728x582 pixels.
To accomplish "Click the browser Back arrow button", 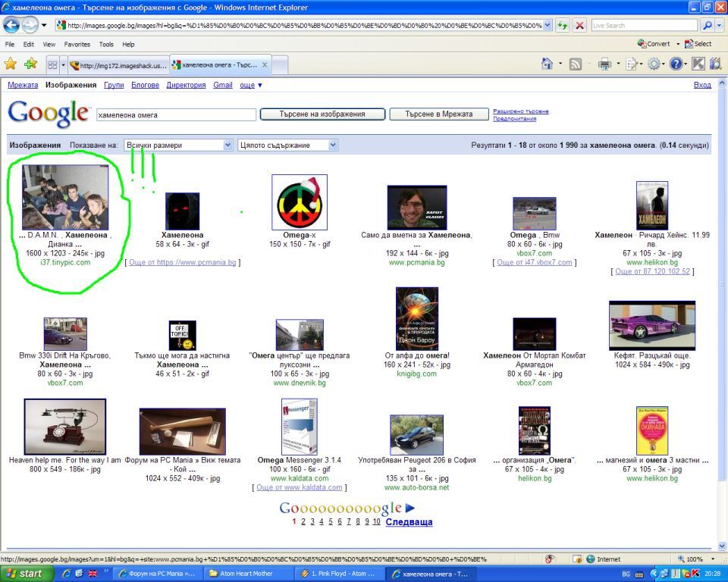I will click(11, 25).
